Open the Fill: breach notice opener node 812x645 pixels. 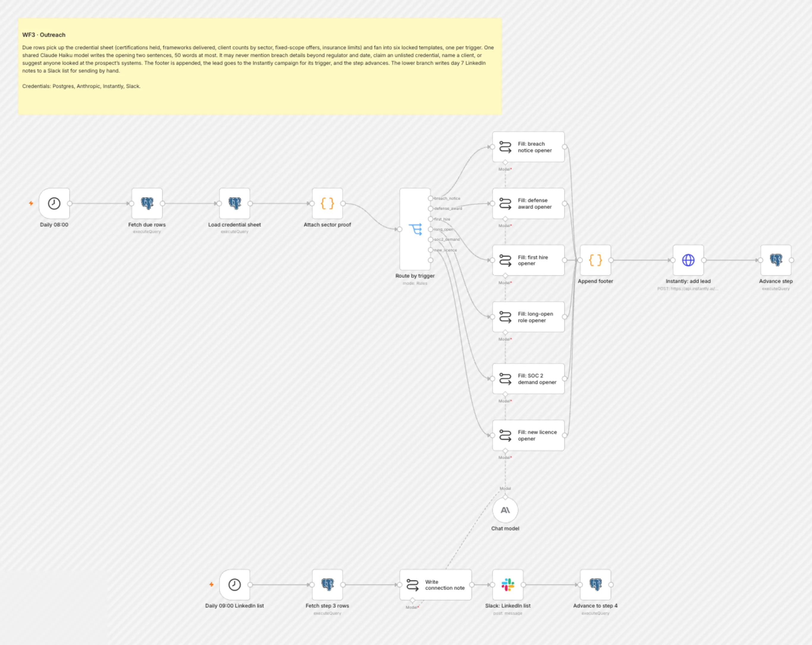pos(529,147)
